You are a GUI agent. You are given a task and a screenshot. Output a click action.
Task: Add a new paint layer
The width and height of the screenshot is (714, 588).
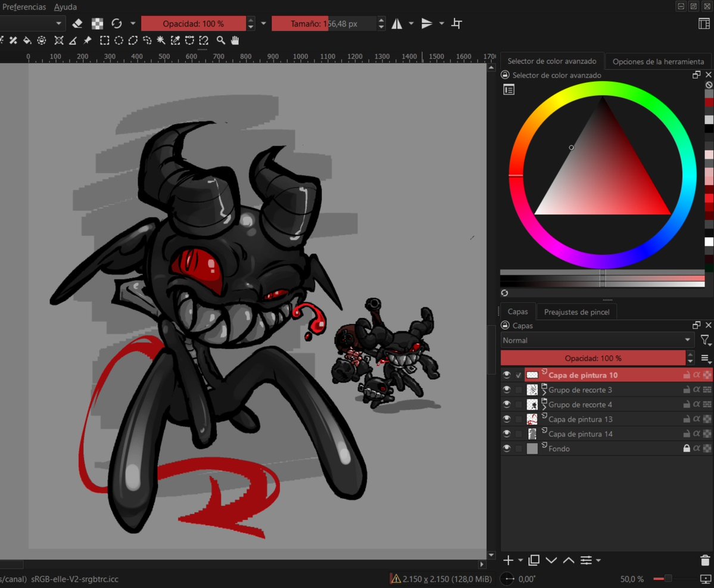508,560
